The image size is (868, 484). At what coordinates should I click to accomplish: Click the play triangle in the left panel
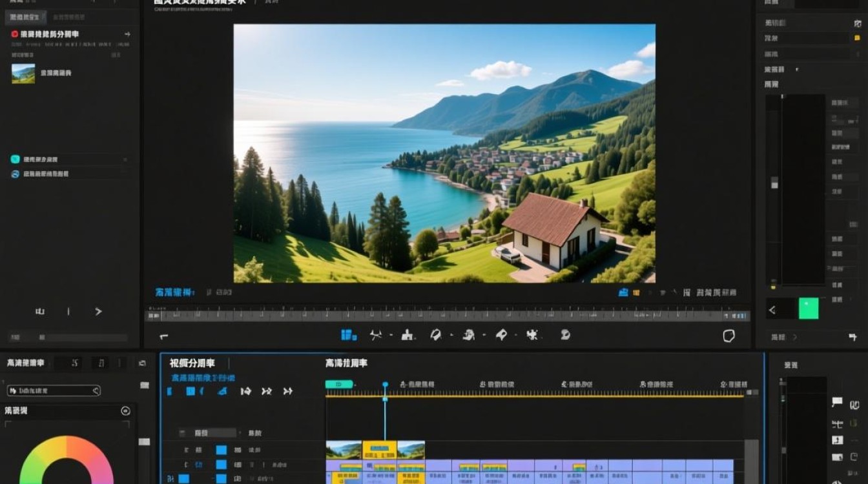pyautogui.click(x=98, y=312)
